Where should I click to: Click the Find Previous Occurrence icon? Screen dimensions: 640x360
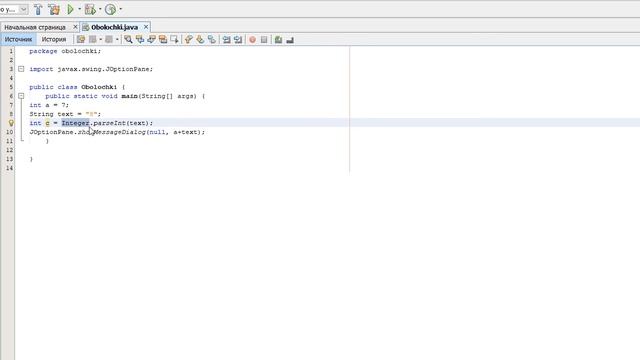tap(140, 40)
